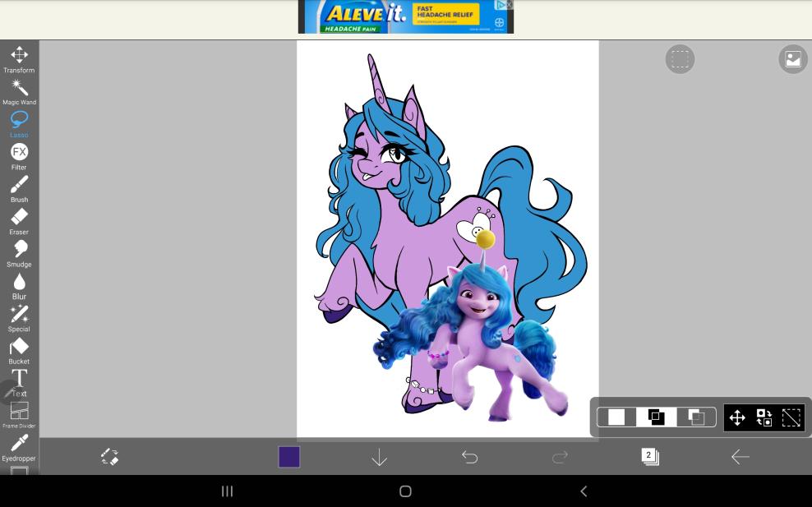Undo the last action
812x507 pixels.
click(469, 457)
